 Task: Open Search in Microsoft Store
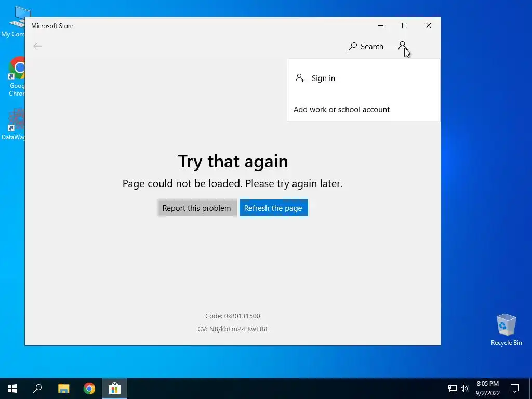pos(366,46)
